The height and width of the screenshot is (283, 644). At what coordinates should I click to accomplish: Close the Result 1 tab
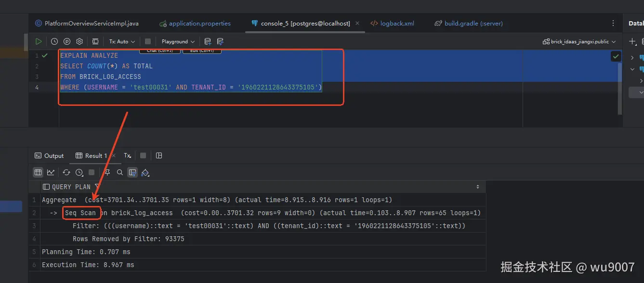114,155
